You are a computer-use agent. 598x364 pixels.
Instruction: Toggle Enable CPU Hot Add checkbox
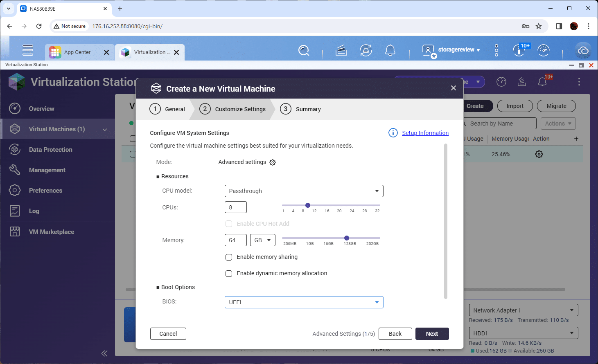(229, 224)
